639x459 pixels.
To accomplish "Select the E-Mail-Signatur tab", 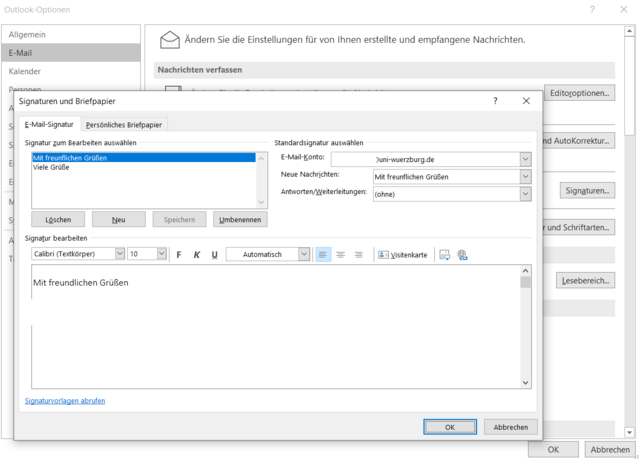I will (x=49, y=125).
